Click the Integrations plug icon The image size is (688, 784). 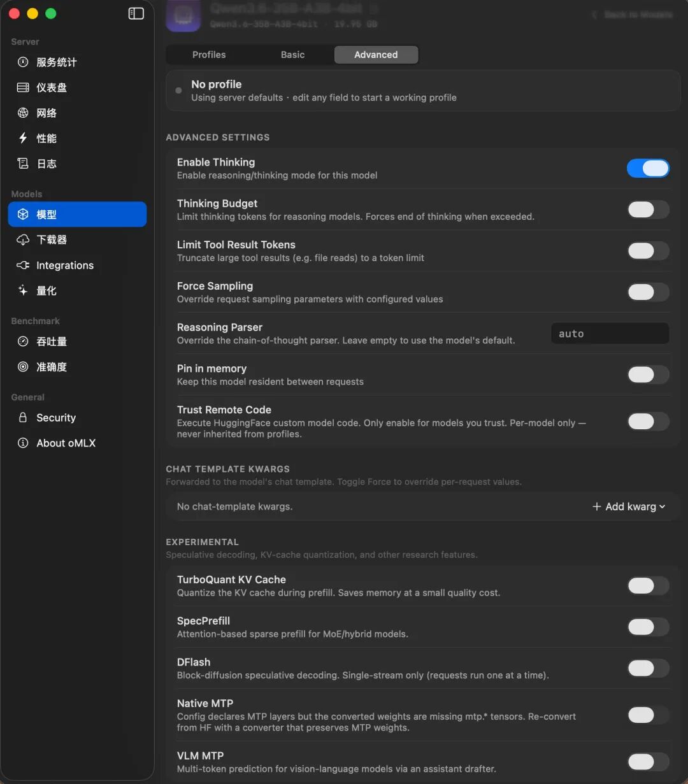tap(23, 265)
